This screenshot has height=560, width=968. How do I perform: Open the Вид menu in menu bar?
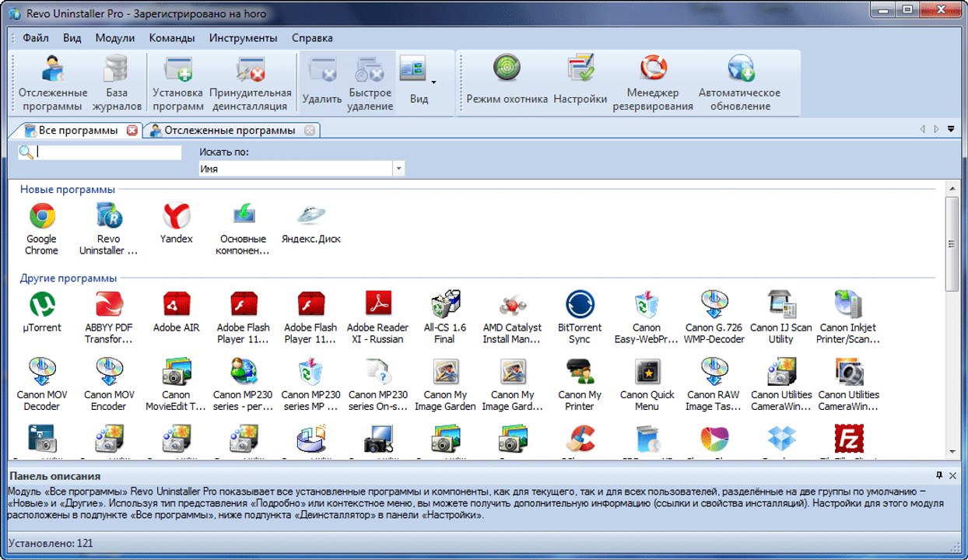(72, 37)
